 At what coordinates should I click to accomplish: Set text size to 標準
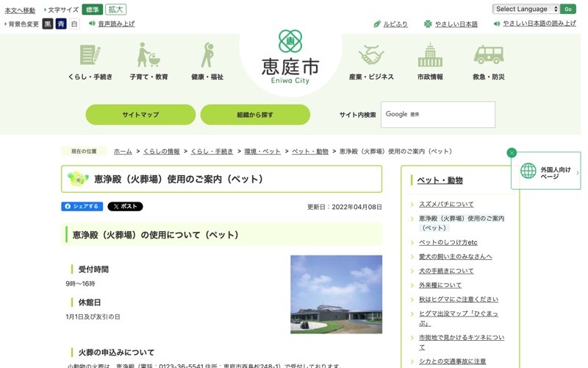point(93,10)
